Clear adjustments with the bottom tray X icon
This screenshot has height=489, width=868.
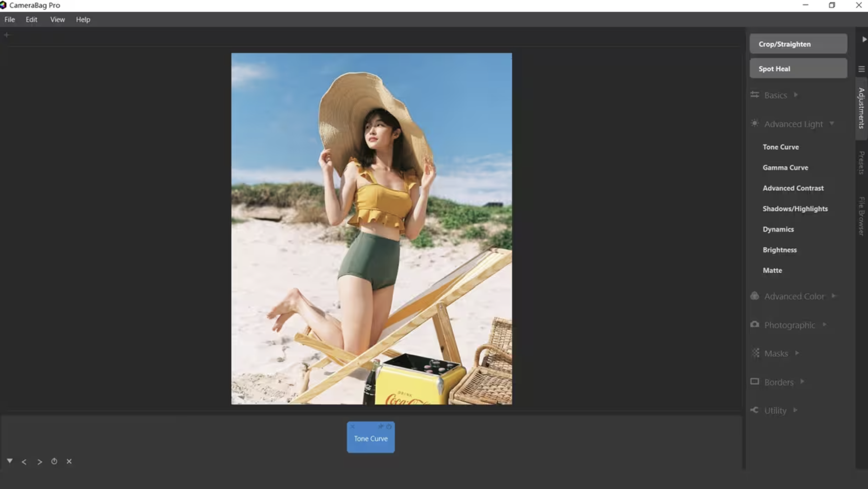coord(69,462)
